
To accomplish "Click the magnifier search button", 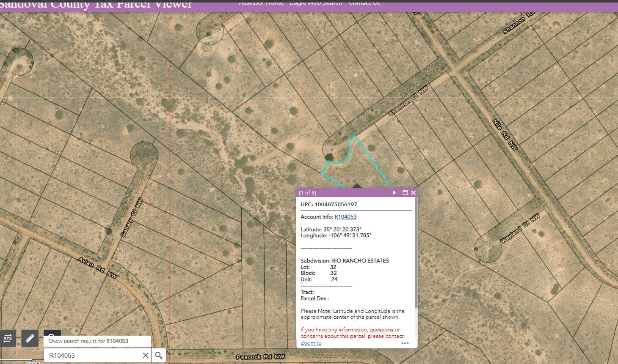I will tap(159, 356).
